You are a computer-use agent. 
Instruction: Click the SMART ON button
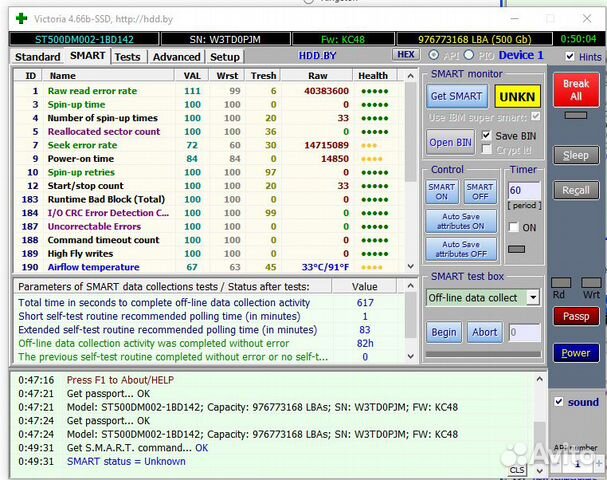442,192
